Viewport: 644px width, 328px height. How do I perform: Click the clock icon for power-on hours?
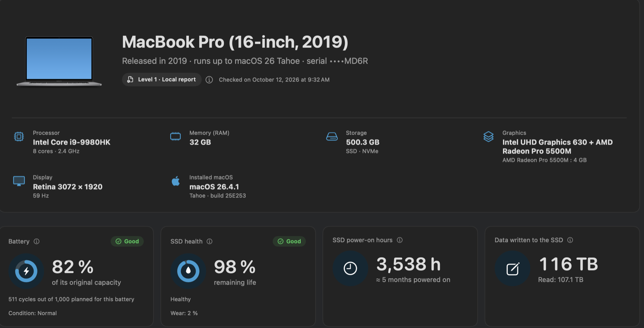click(x=350, y=268)
